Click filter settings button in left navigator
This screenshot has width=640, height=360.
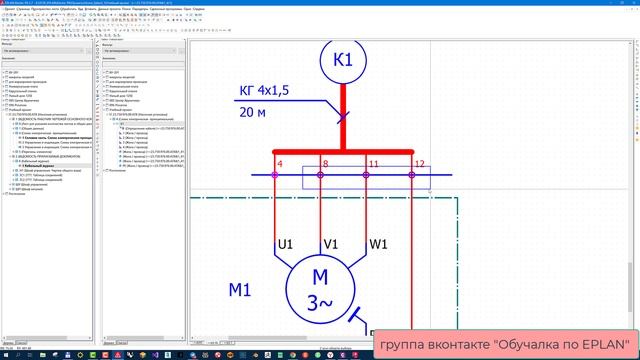pos(89,51)
